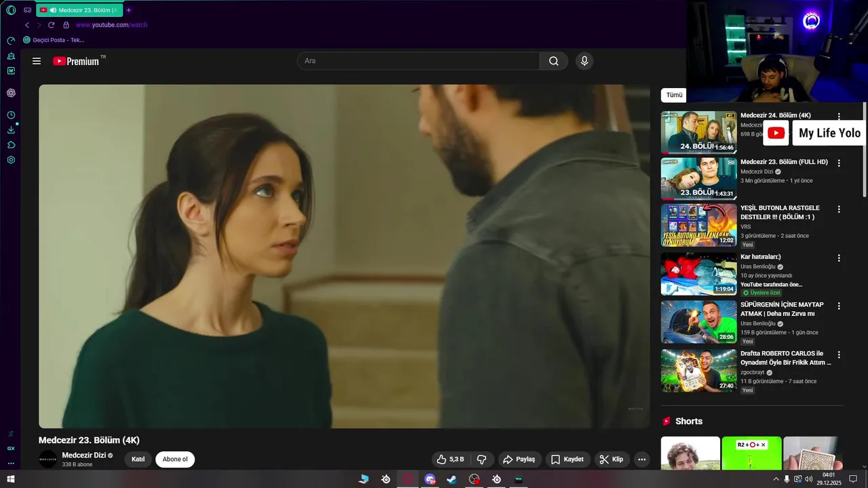868x488 pixels.
Task: Click the Katıl membership button
Action: coord(138,460)
